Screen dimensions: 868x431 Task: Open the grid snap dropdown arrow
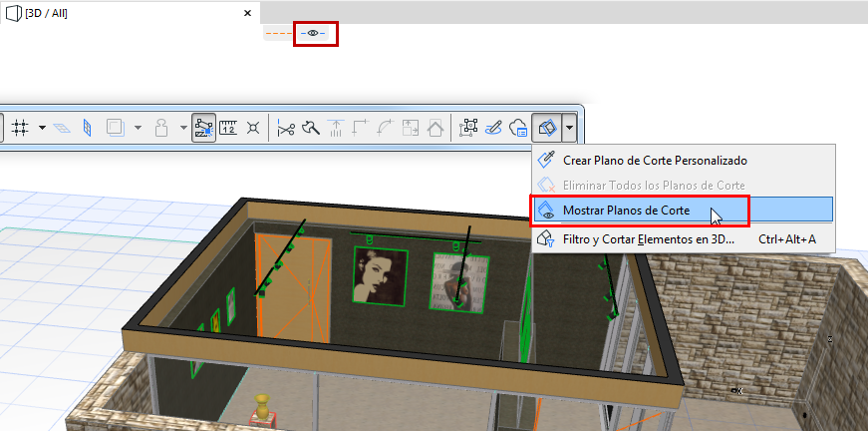(42, 128)
